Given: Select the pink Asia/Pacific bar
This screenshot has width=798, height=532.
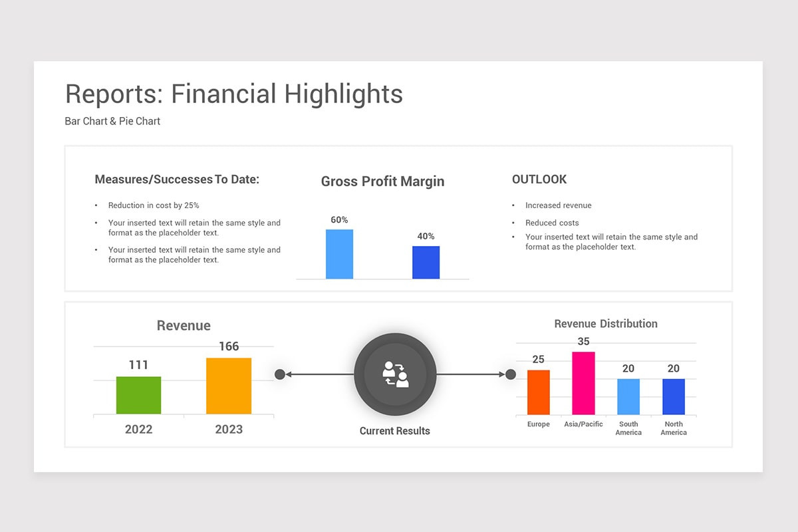Looking at the screenshot, I should [x=583, y=382].
